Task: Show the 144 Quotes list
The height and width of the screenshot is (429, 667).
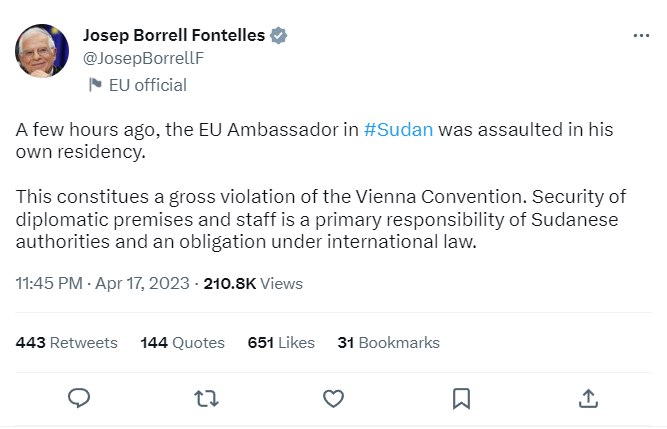Action: point(183,342)
